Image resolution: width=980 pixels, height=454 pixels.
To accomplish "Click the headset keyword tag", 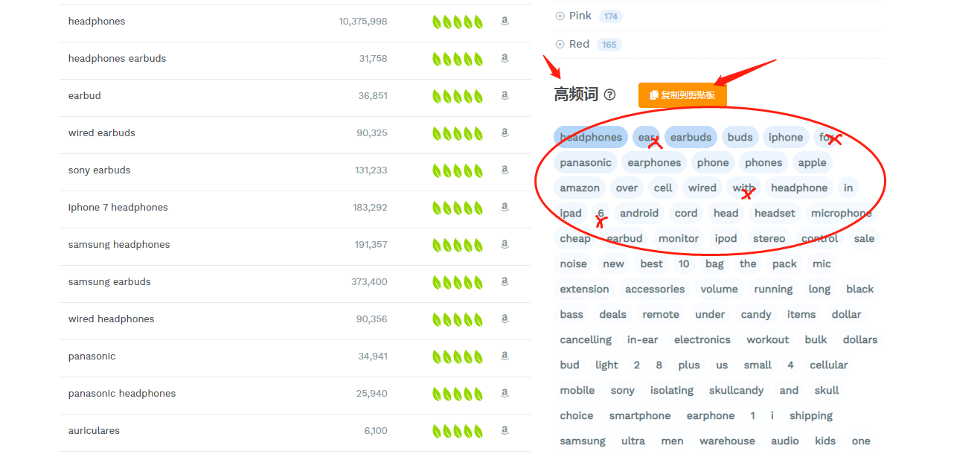I will click(775, 213).
